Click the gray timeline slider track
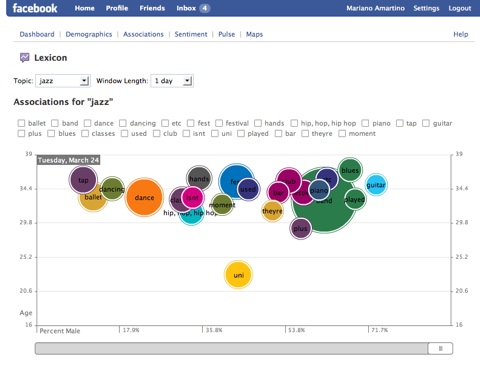 point(231,349)
